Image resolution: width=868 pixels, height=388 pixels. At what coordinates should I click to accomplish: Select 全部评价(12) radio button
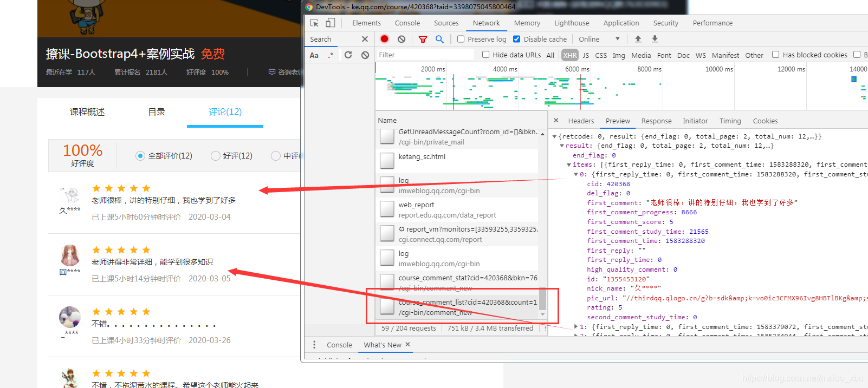140,156
